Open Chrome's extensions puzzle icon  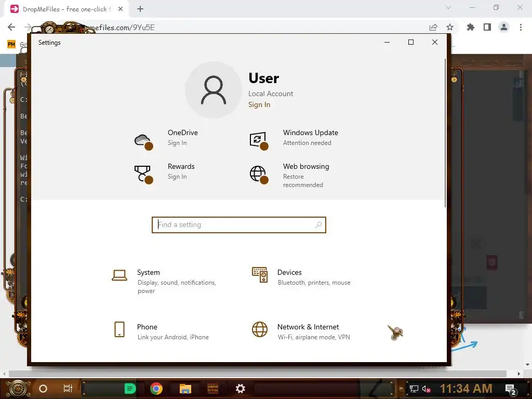470,27
